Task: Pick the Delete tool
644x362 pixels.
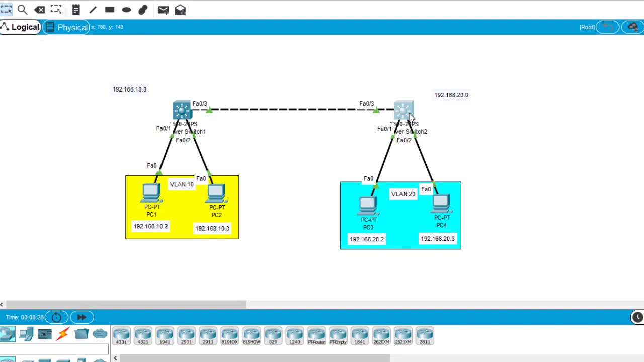Action: click(40, 10)
